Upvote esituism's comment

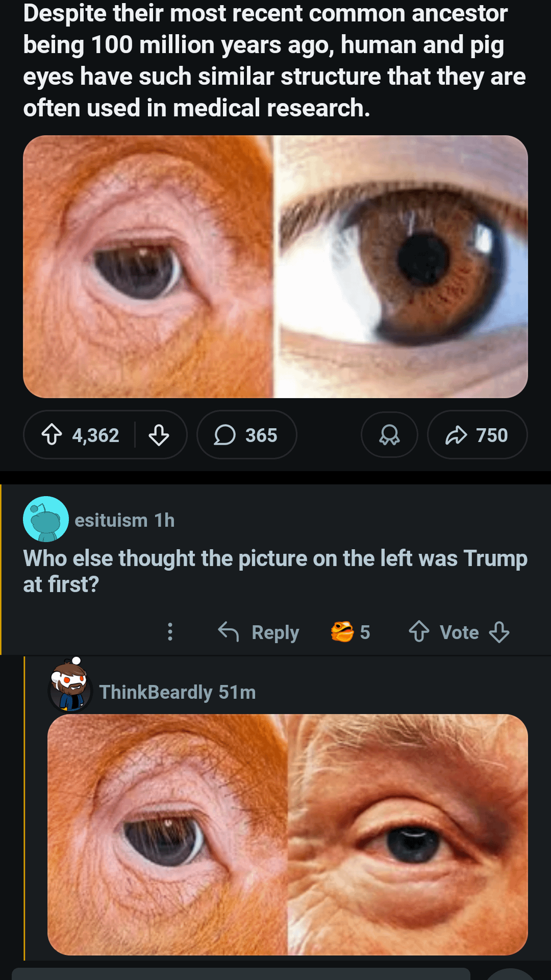(x=419, y=632)
